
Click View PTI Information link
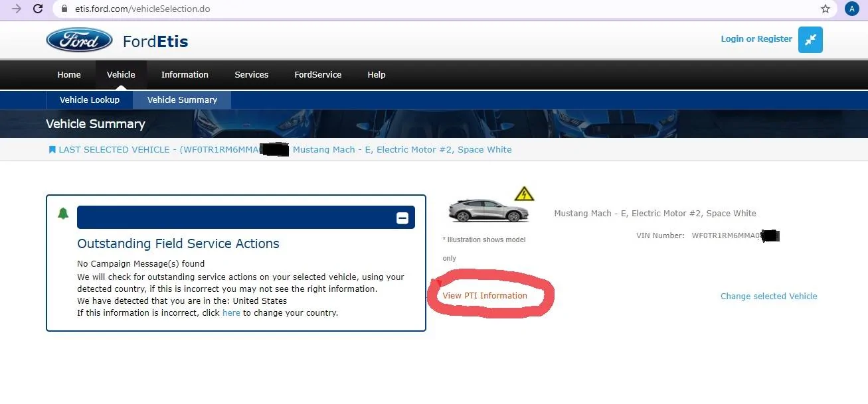point(485,295)
